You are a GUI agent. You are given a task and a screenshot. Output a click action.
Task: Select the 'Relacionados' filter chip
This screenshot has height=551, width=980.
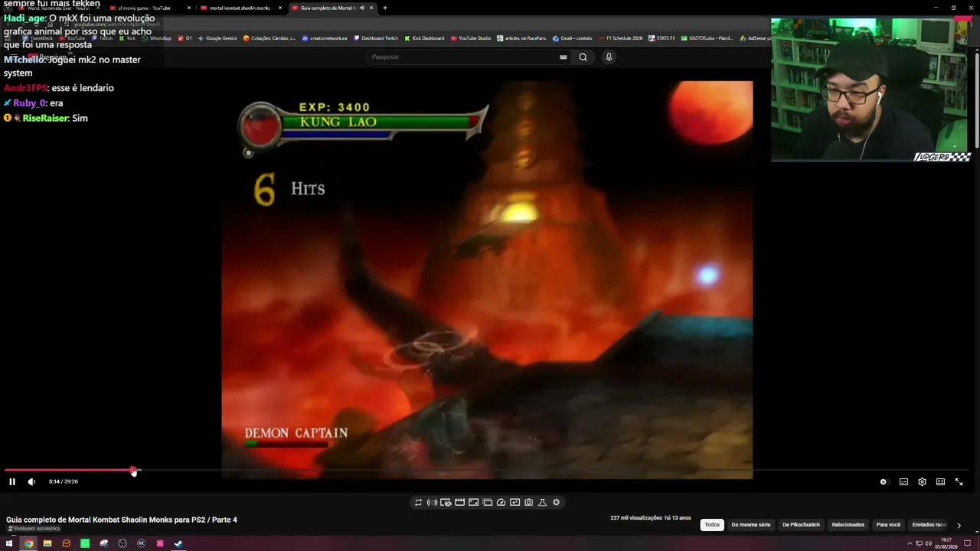(848, 525)
